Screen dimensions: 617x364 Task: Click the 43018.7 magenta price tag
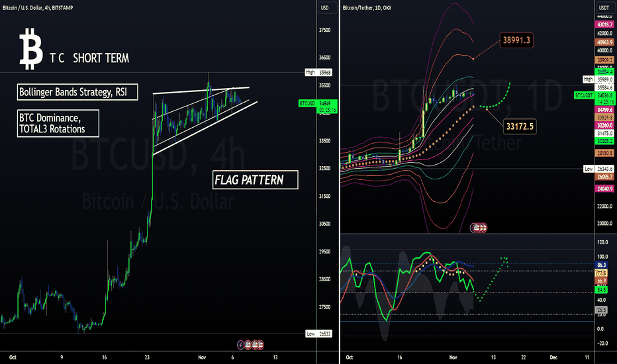click(604, 24)
